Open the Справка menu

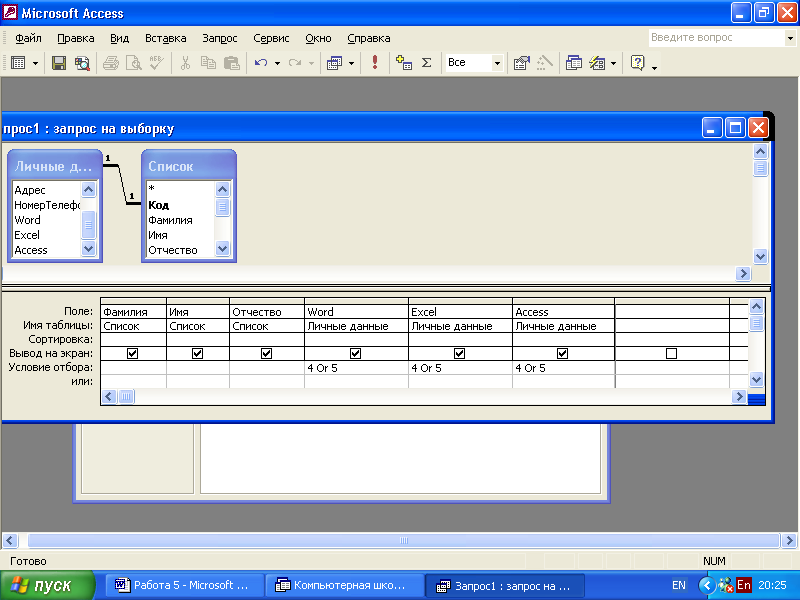[368, 38]
